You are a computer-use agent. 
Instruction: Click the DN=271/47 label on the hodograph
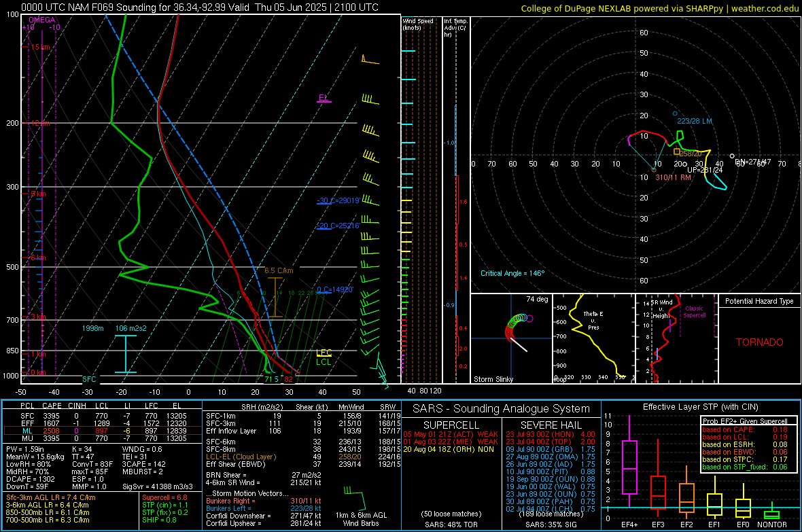[753, 162]
